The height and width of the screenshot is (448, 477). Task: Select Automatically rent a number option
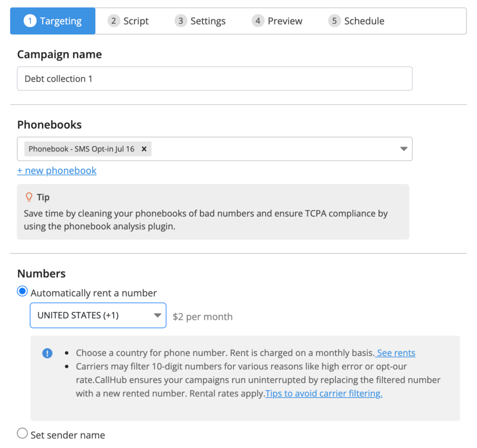22,291
